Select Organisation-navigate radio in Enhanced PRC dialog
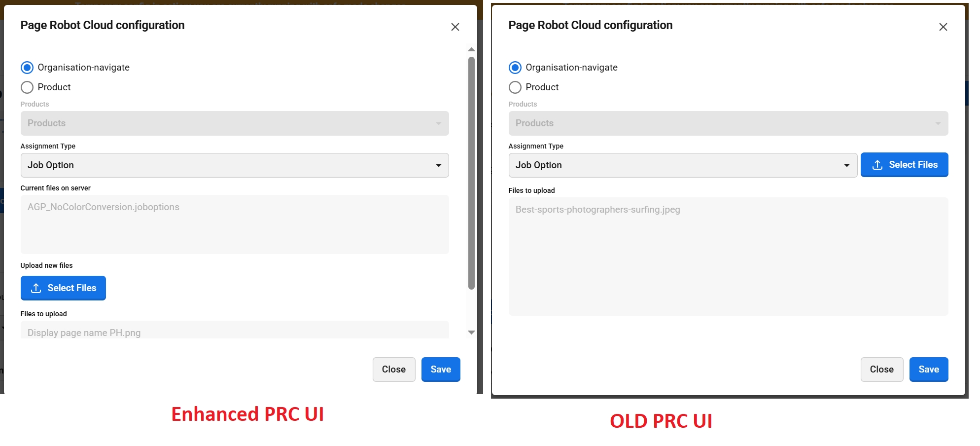This screenshot has width=980, height=446. 27,68
